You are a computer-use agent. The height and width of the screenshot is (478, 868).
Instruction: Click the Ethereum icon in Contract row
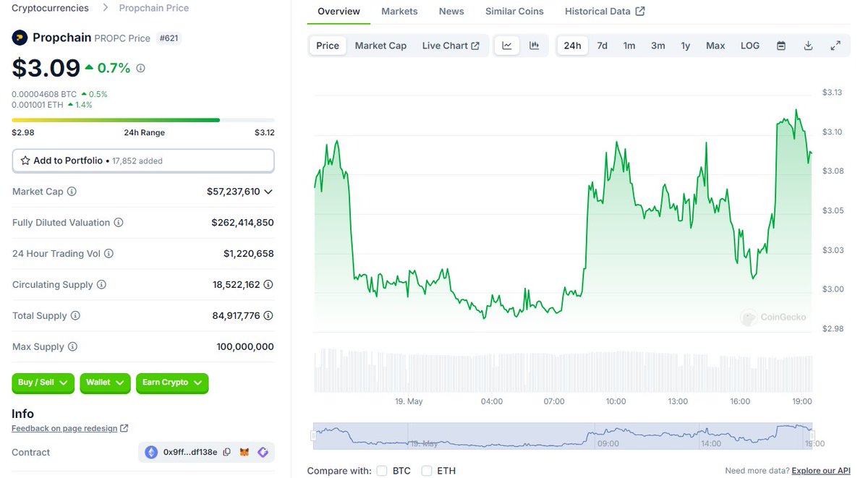pyautogui.click(x=151, y=452)
